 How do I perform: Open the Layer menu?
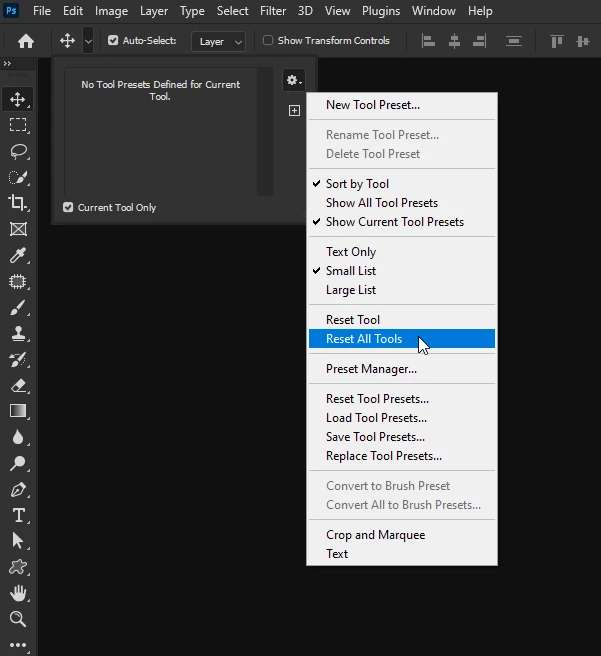pos(154,11)
